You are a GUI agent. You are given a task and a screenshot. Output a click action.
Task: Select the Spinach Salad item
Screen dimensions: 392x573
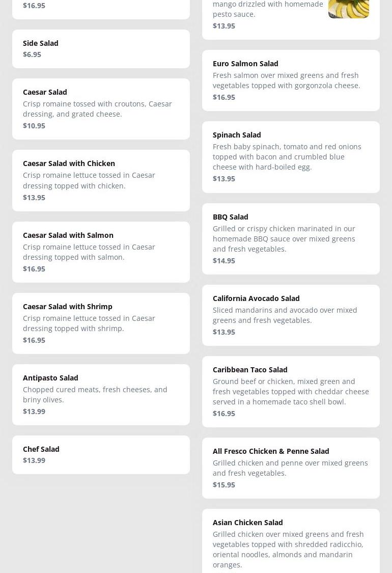tap(291, 157)
